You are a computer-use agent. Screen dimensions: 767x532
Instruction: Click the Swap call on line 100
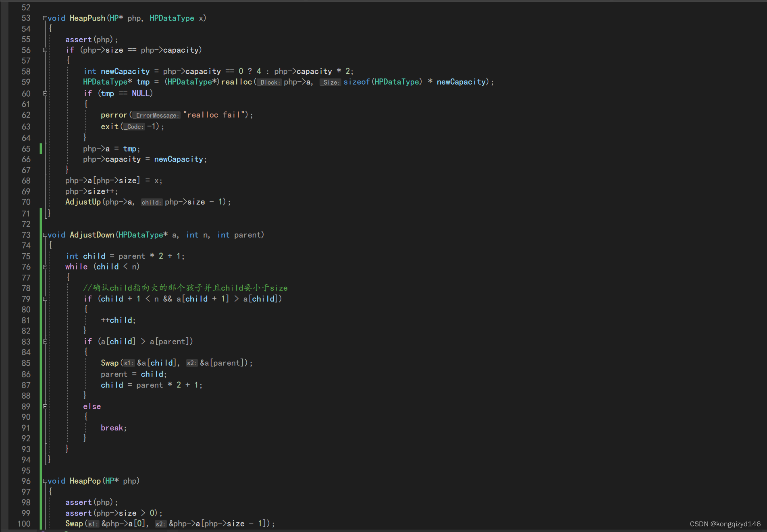(x=74, y=524)
